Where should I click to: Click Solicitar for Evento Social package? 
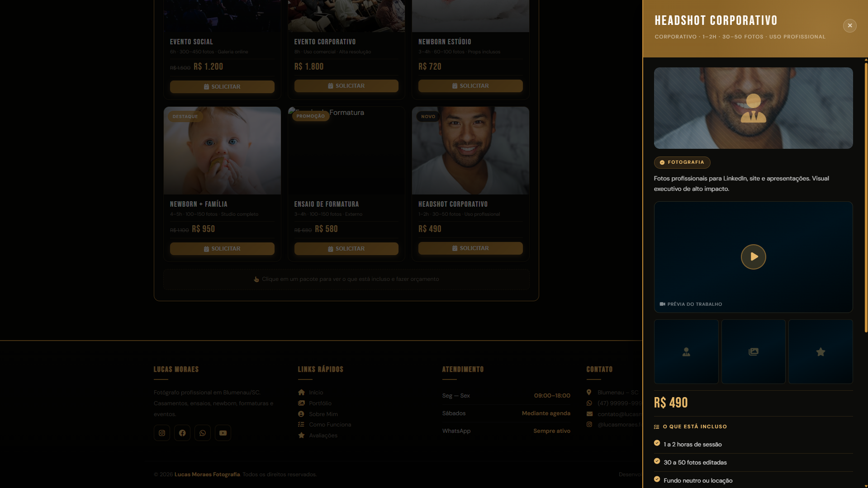tap(222, 87)
